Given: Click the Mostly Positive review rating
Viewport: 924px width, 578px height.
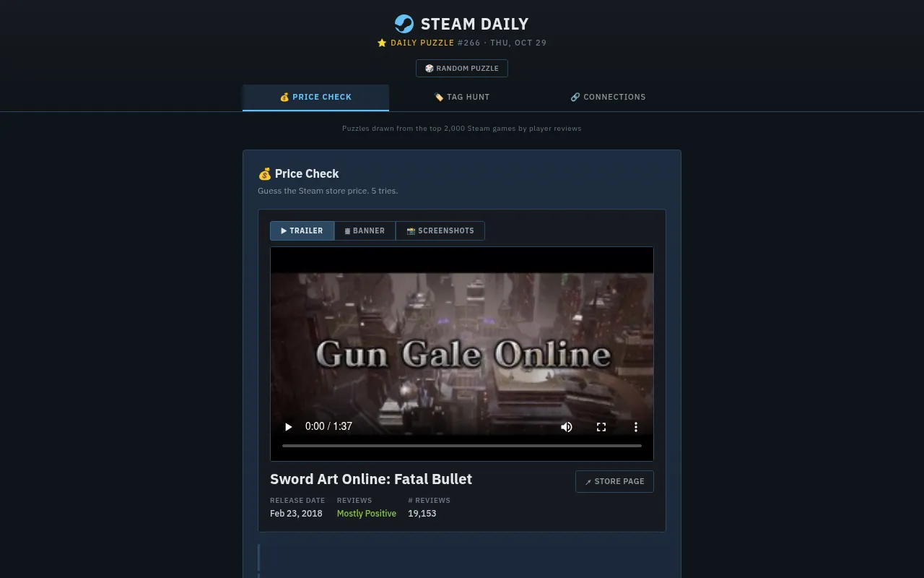Looking at the screenshot, I should coord(367,514).
